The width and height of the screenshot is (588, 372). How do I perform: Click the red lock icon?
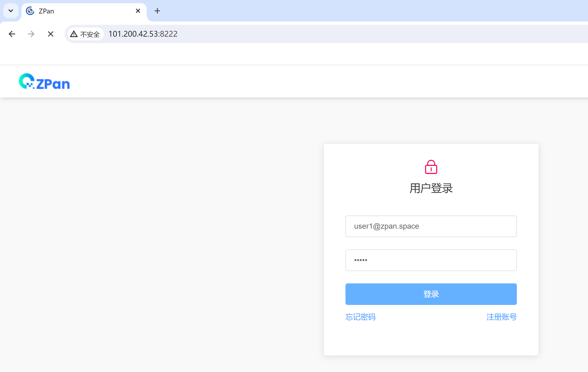(x=431, y=167)
